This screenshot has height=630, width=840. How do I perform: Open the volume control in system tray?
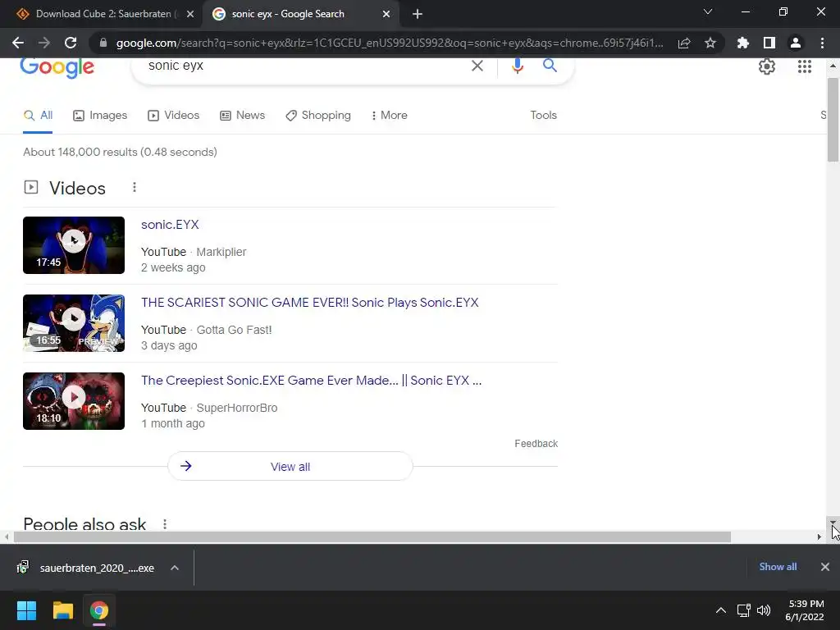pyautogui.click(x=764, y=610)
